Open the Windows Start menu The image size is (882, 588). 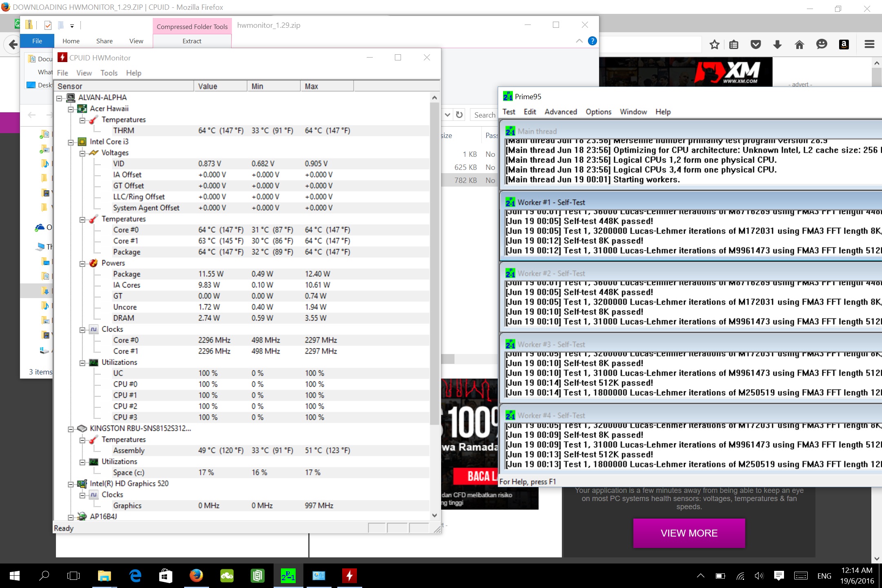pos(15,576)
